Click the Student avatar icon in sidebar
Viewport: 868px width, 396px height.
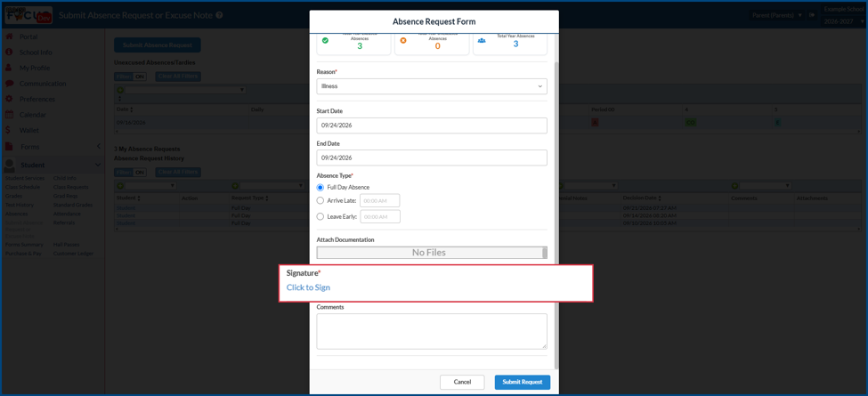pyautogui.click(x=10, y=165)
